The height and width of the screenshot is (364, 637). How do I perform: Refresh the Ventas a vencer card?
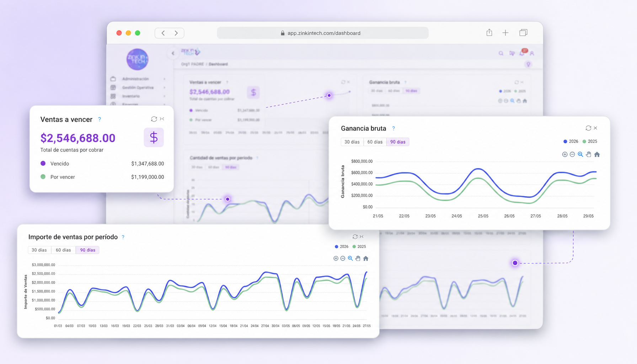click(x=154, y=119)
